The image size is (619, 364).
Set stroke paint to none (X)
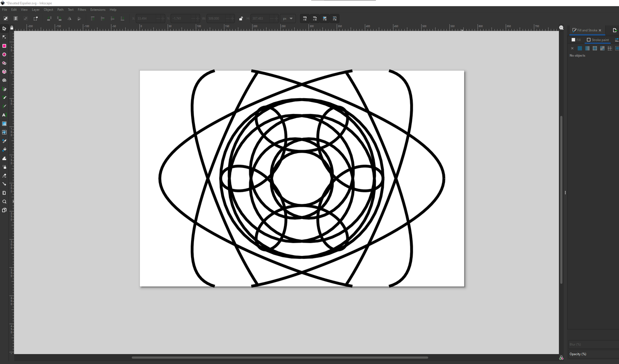pyautogui.click(x=572, y=48)
